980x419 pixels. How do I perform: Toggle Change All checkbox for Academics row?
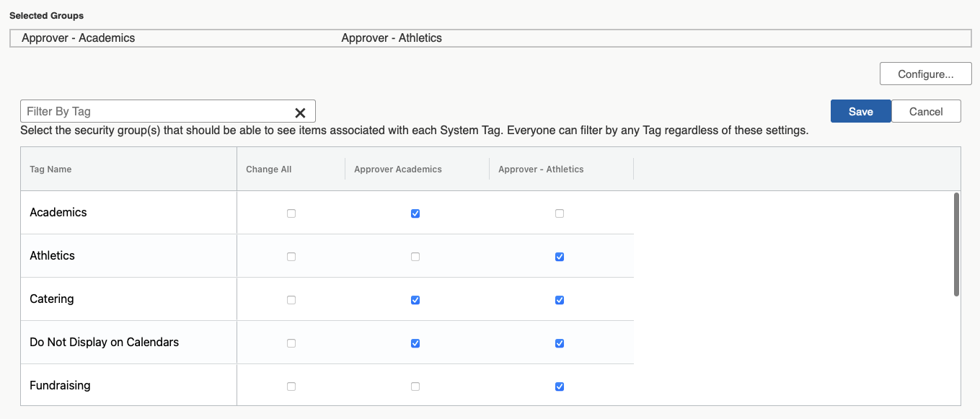tap(291, 213)
